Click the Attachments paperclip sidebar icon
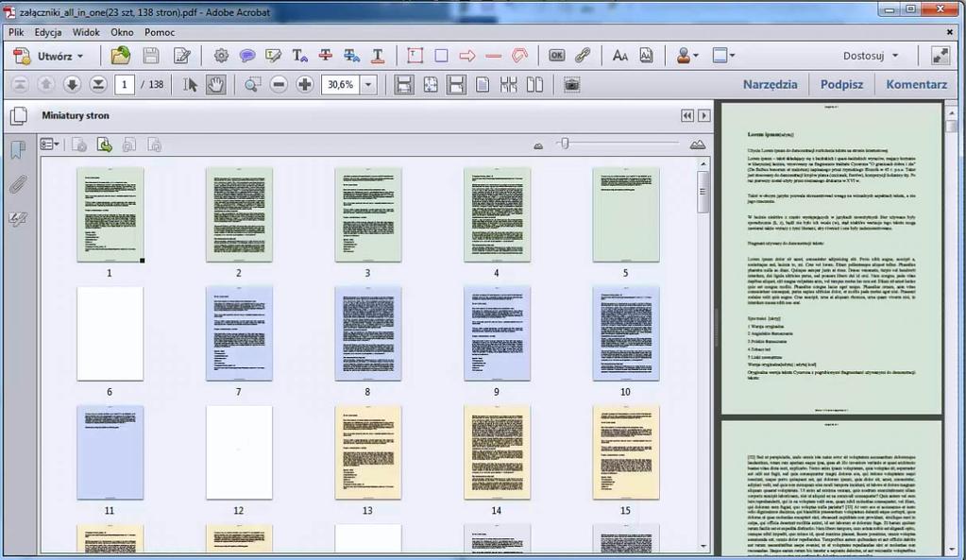The height and width of the screenshot is (560, 966). [19, 184]
